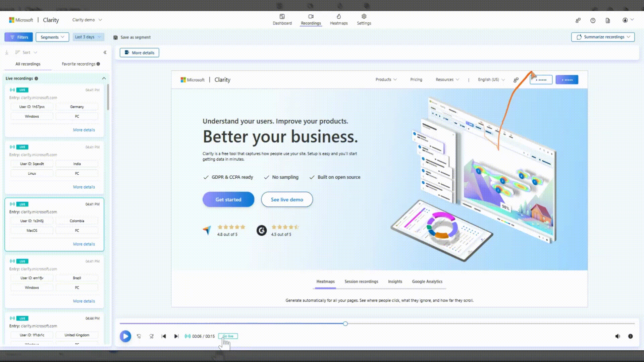Expand the Segments dropdown filter
The width and height of the screenshot is (644, 362).
(x=52, y=37)
